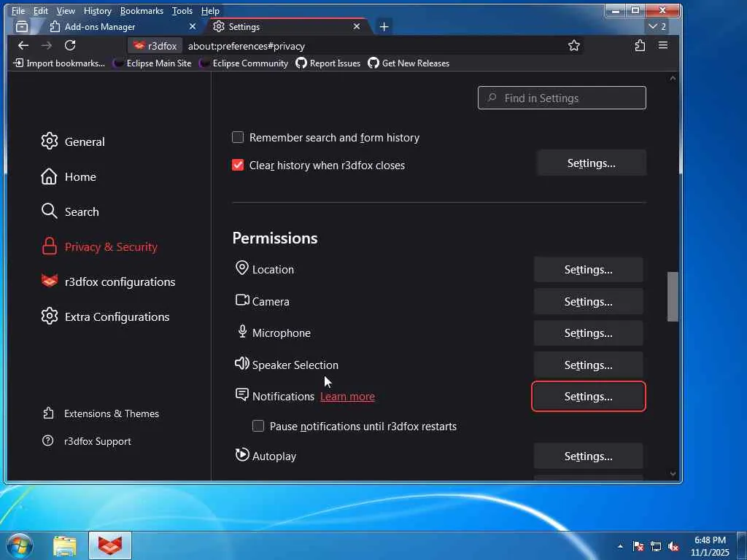This screenshot has height=560, width=747.
Task: Enable Remember search and form history
Action: 238,138
